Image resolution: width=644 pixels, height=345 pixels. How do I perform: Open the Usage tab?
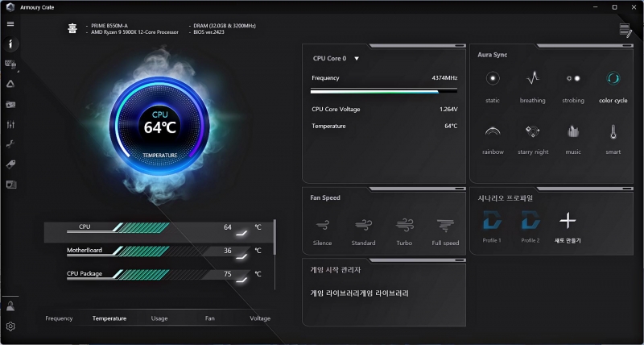(x=159, y=318)
